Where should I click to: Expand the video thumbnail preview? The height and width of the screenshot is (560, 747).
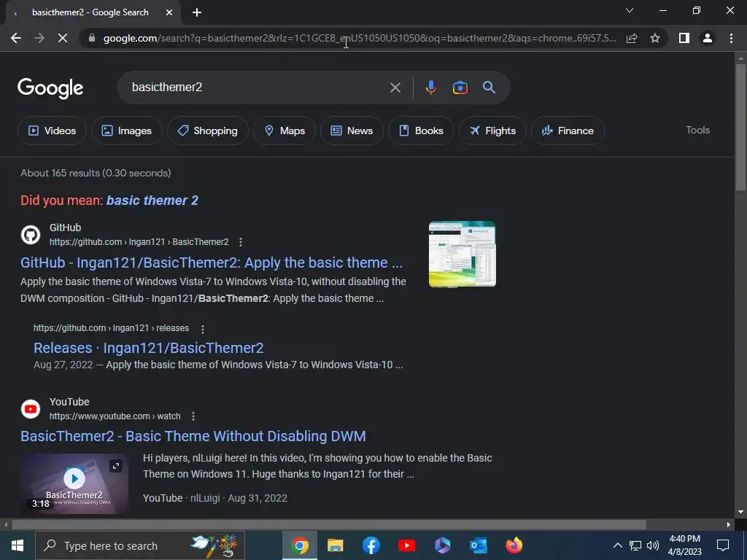click(116, 466)
